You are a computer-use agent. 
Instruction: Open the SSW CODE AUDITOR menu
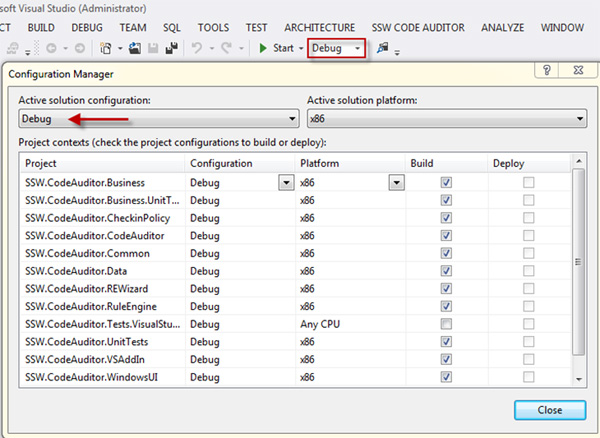point(420,27)
